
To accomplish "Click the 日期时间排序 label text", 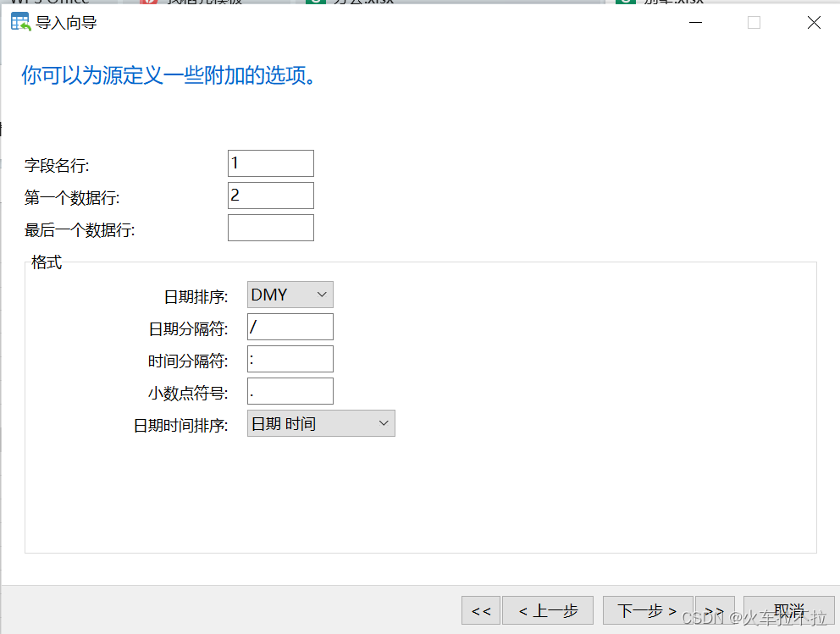I will click(x=181, y=426).
